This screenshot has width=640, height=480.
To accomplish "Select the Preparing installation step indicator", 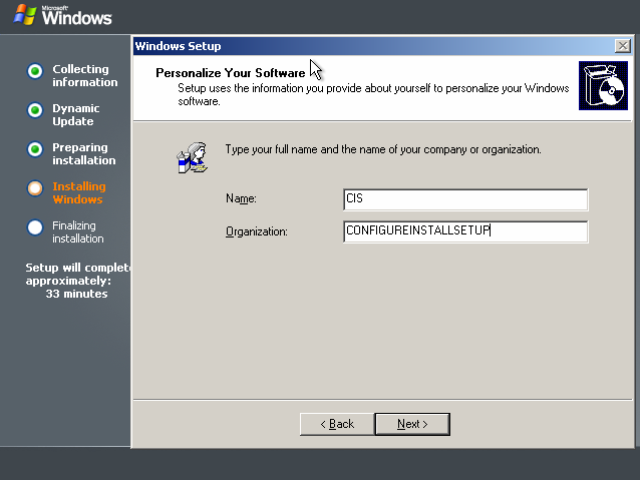I will pos(35,149).
